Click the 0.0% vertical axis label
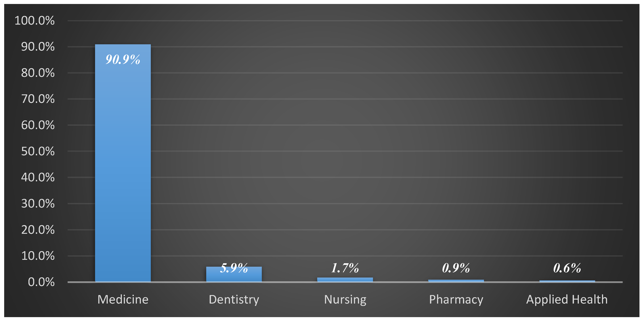Image resolution: width=644 pixels, height=322 pixels. [x=41, y=282]
